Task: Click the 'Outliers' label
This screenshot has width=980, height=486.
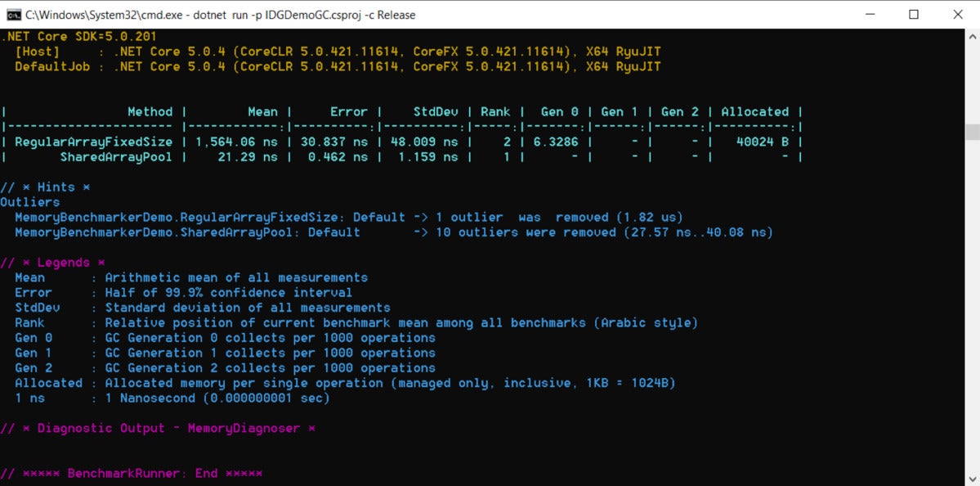Action: [x=30, y=202]
